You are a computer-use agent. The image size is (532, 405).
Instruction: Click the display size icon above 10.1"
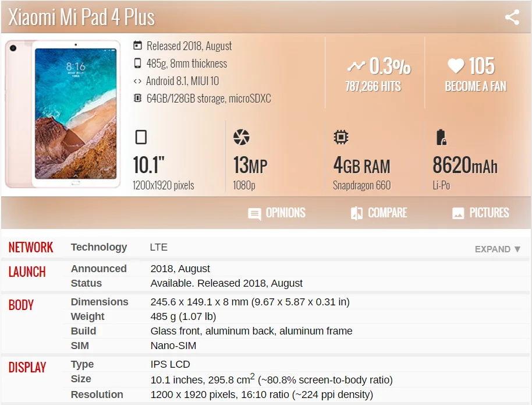[141, 138]
